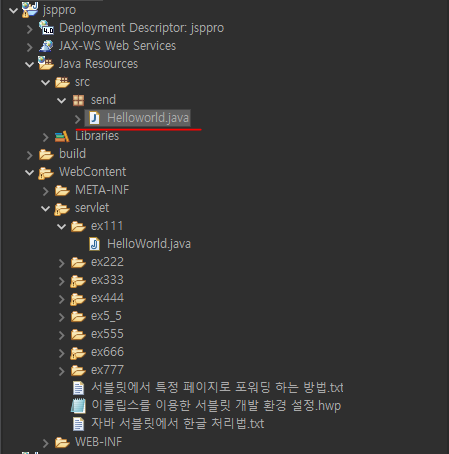Click the build folder icon
The width and height of the screenshot is (449, 454).
pos(46,154)
